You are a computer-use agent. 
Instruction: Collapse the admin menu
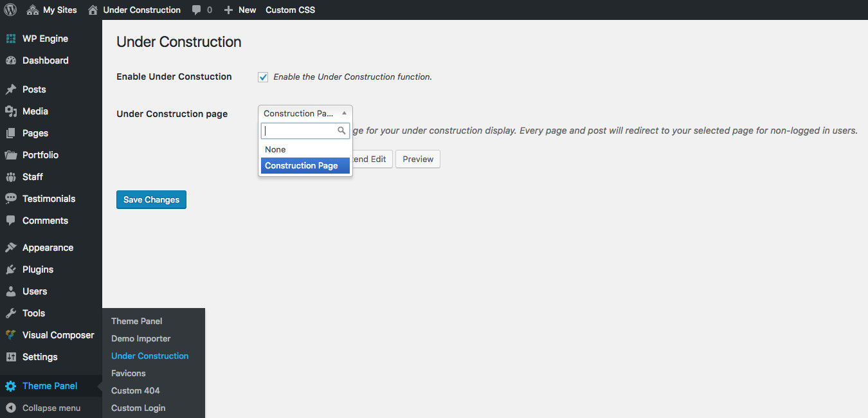[51, 408]
